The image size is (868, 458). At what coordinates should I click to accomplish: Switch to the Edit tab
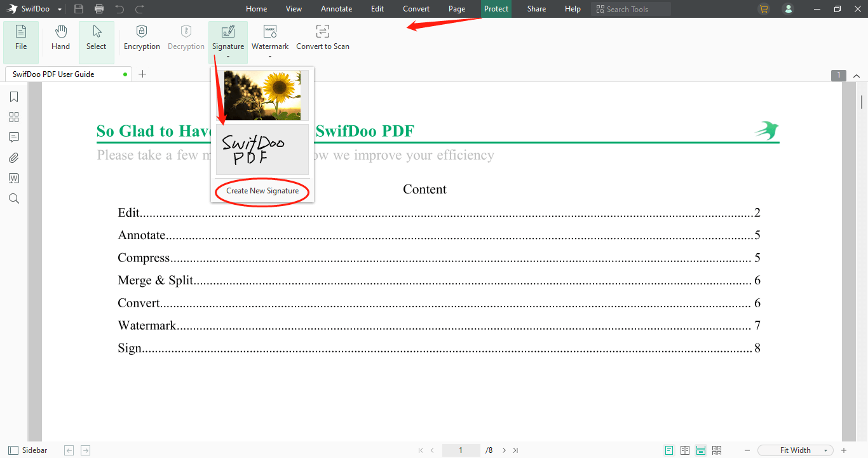[x=377, y=9]
